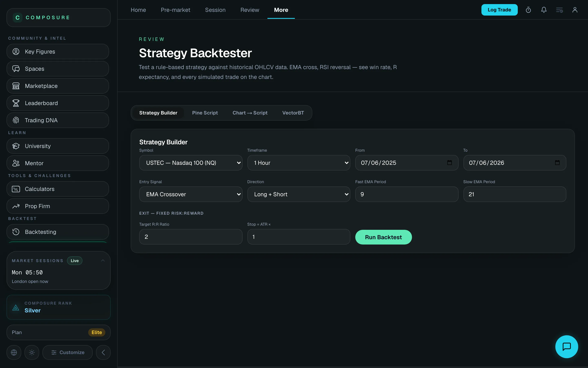Open the user profile icon
This screenshot has height=368, width=588.
pos(575,10)
